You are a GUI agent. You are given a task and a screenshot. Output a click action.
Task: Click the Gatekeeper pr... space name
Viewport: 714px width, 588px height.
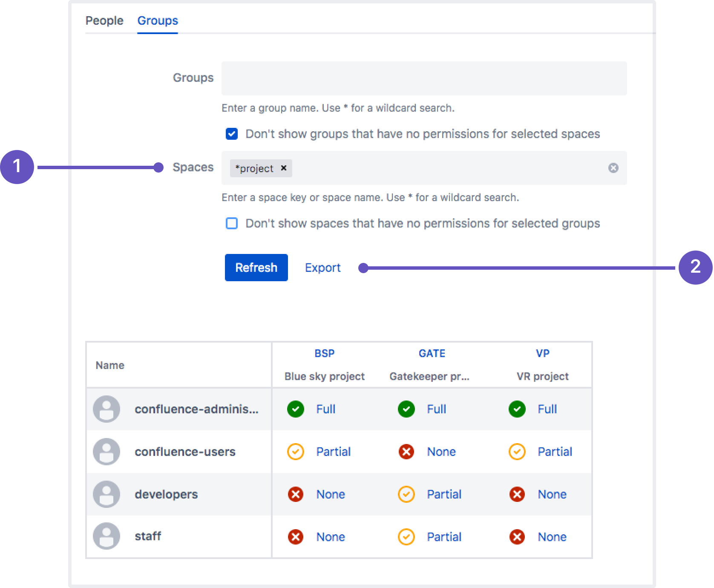pyautogui.click(x=429, y=377)
